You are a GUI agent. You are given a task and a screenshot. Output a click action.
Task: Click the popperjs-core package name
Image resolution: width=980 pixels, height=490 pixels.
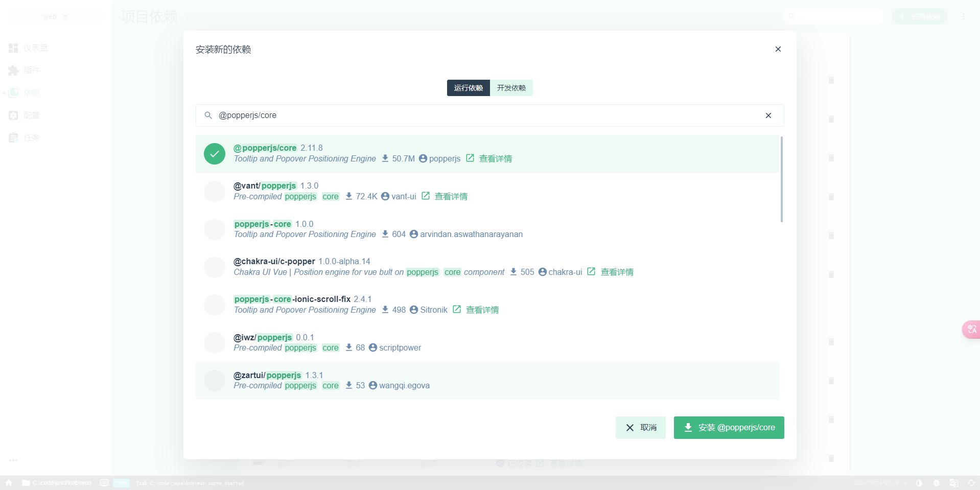pyautogui.click(x=263, y=224)
